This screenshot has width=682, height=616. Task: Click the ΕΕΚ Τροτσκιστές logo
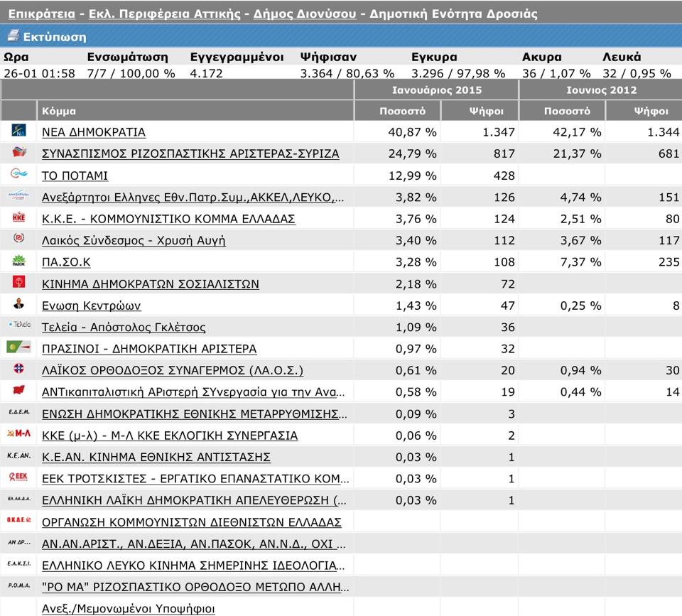[x=18, y=477]
